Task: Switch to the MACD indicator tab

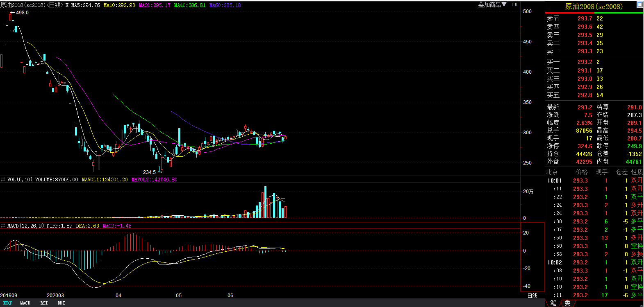Action: coord(25,303)
